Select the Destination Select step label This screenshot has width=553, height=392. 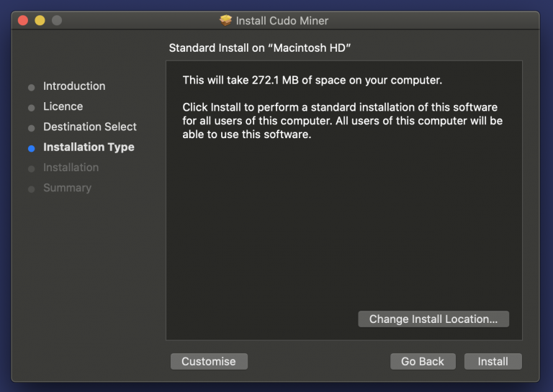[89, 127]
